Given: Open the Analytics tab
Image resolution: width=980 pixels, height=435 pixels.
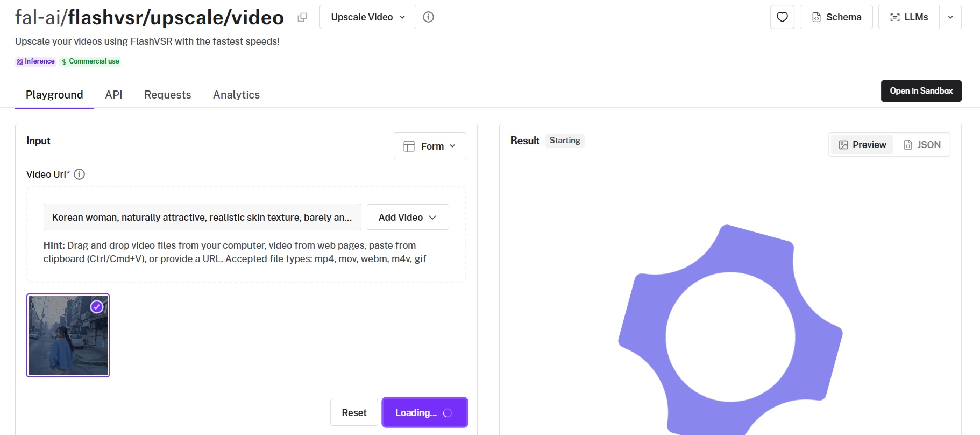Looking at the screenshot, I should 236,95.
